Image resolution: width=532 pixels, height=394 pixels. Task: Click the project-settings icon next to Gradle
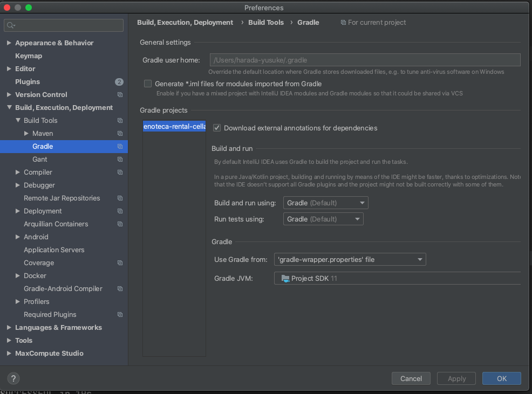point(120,146)
